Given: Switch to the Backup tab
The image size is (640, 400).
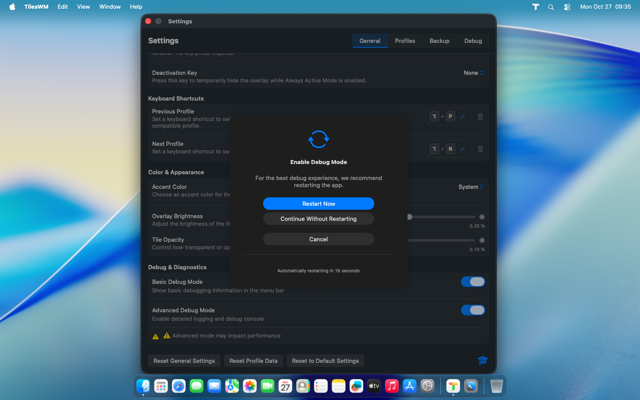Looking at the screenshot, I should pyautogui.click(x=440, y=41).
